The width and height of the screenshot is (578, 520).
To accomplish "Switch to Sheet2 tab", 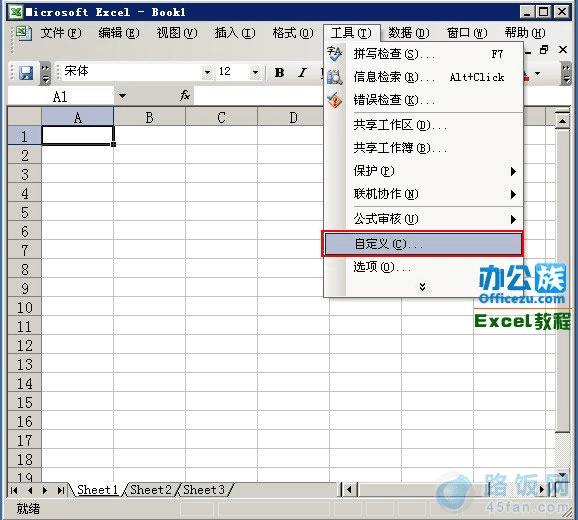I will (x=151, y=490).
